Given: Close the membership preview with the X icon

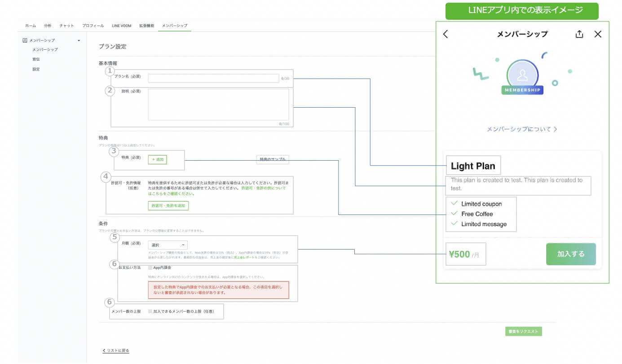Looking at the screenshot, I should [x=598, y=34].
